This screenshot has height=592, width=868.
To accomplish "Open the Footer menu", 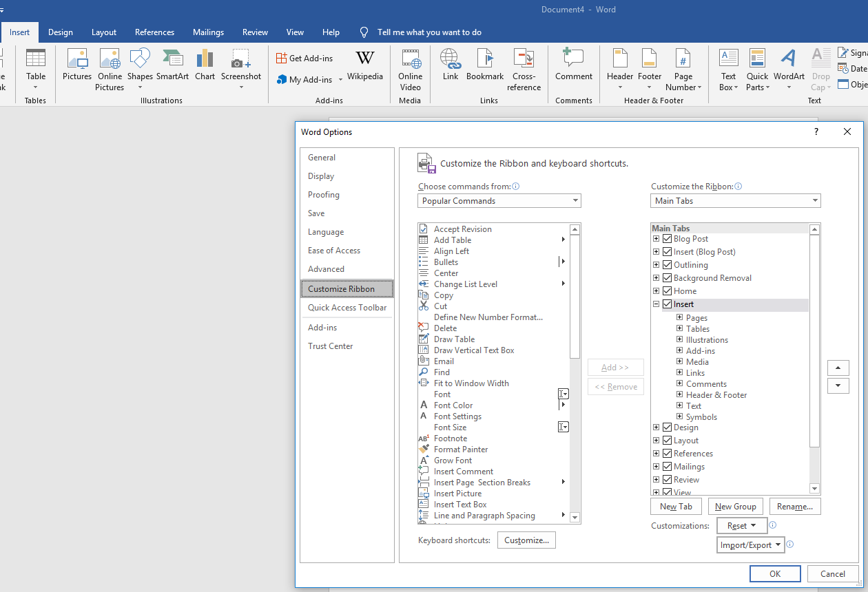I will [x=650, y=70].
